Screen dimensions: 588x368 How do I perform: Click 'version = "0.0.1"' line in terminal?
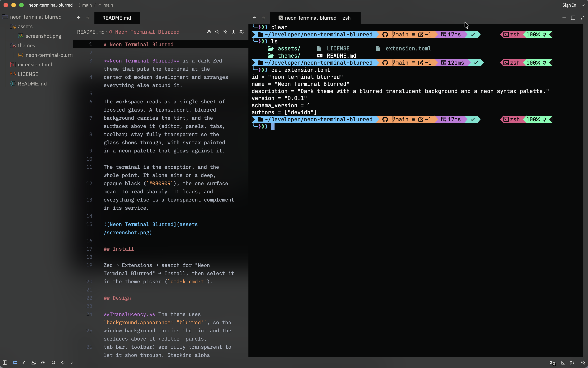click(x=279, y=98)
